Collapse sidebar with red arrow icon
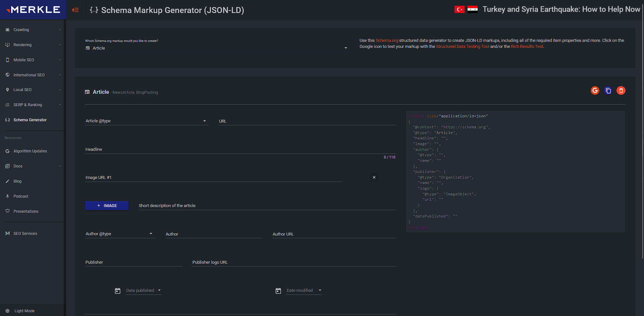 click(75, 10)
